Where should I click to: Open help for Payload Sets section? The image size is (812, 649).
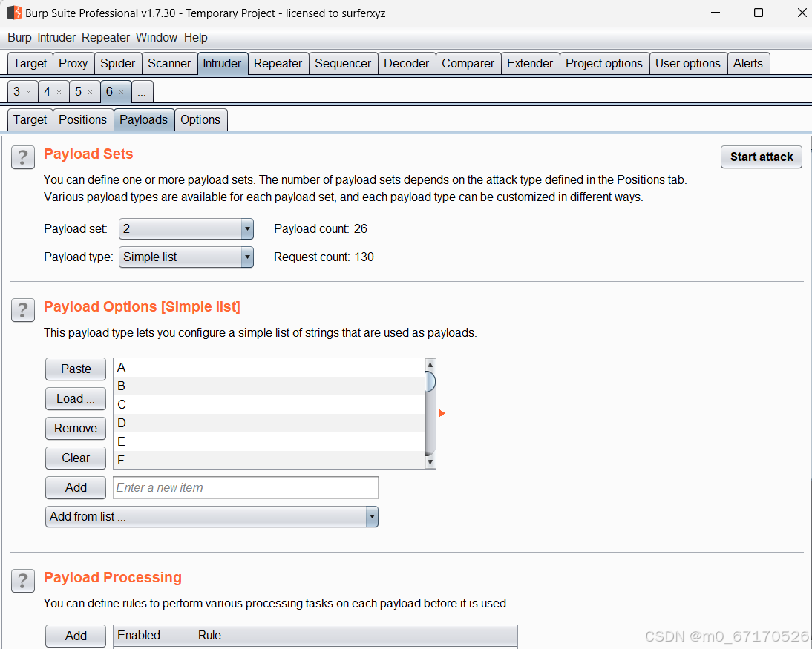pos(23,157)
